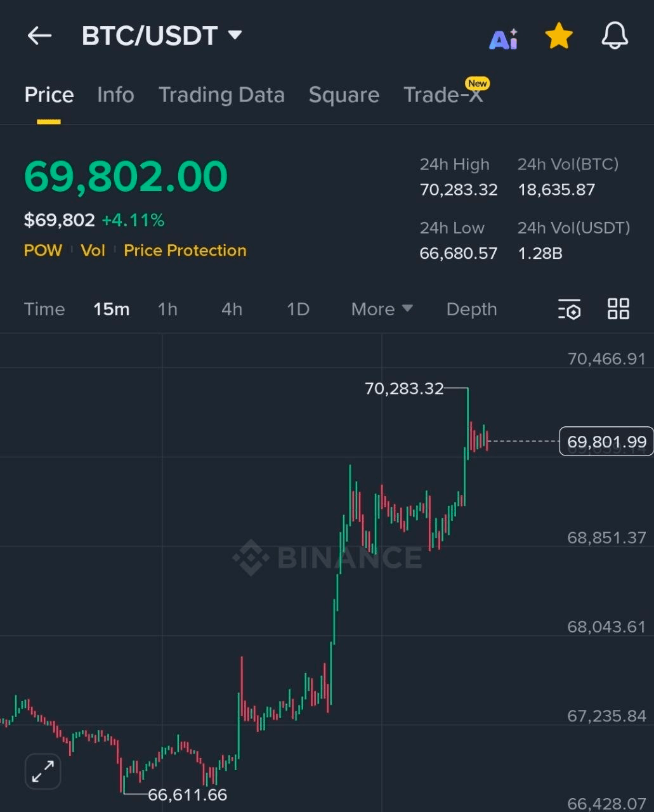Select the 1h chart interval
This screenshot has height=812, width=654.
[x=167, y=309]
